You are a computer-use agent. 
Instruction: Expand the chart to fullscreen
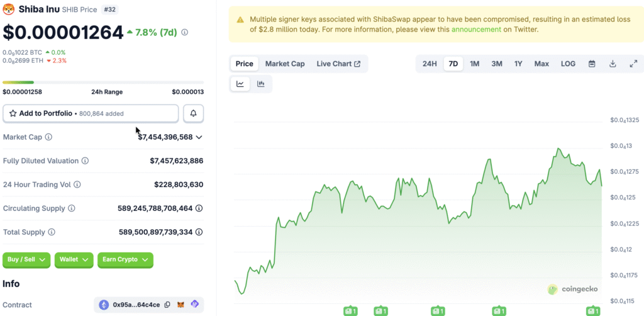633,64
